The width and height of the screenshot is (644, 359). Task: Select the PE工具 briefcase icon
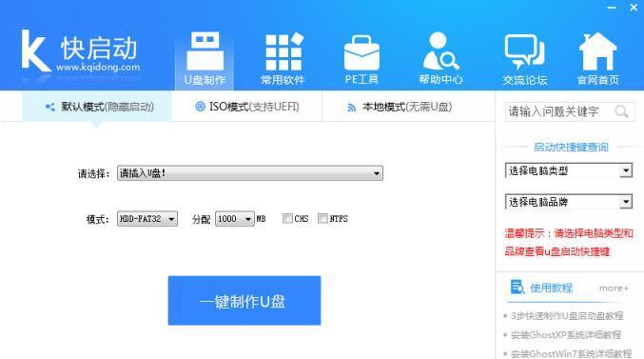[361, 52]
